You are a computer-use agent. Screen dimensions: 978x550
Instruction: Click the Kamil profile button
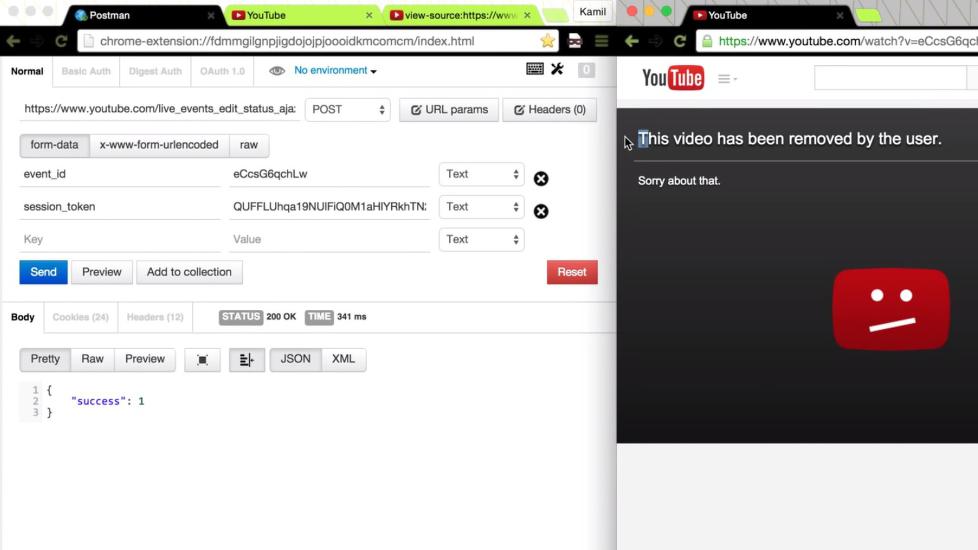coord(593,12)
